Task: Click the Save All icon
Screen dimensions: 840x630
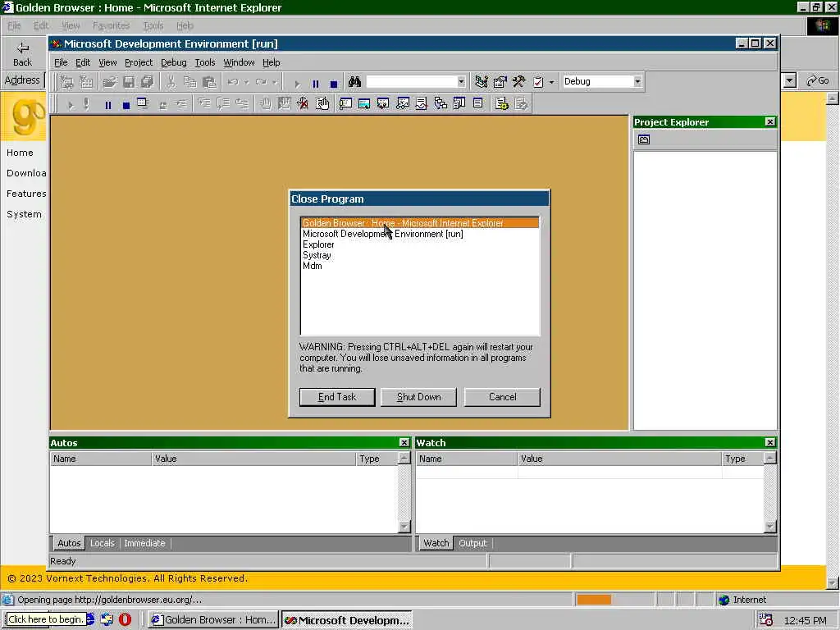Action: [148, 82]
